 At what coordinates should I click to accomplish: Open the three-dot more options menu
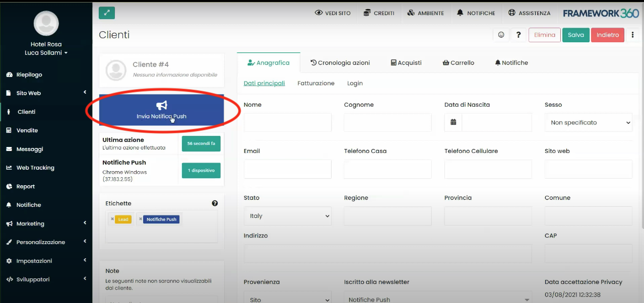632,35
